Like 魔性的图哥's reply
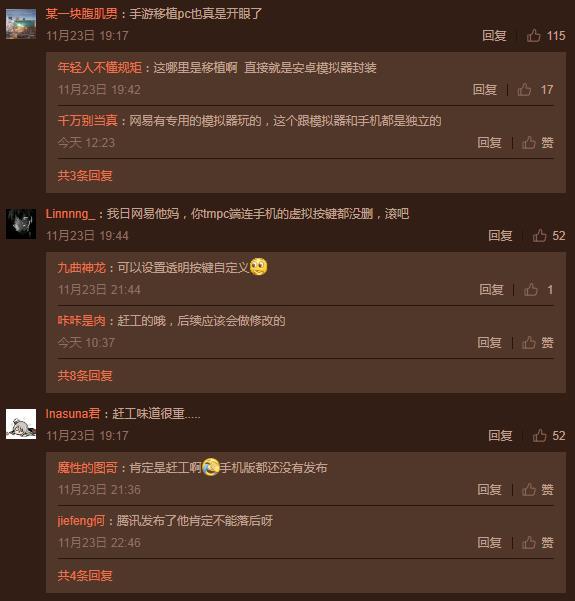The image size is (575, 601). click(x=537, y=489)
